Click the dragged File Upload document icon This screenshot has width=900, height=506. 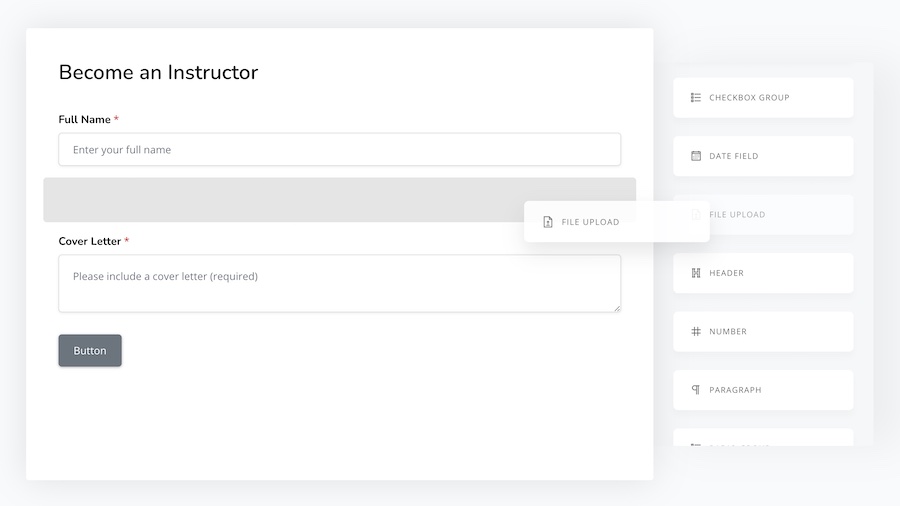tap(548, 222)
